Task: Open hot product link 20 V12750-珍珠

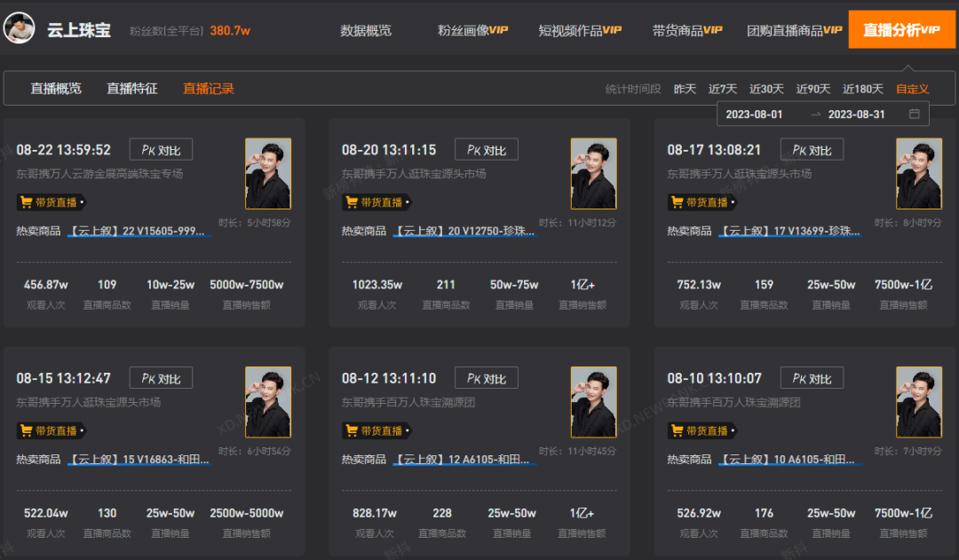Action: [x=464, y=231]
